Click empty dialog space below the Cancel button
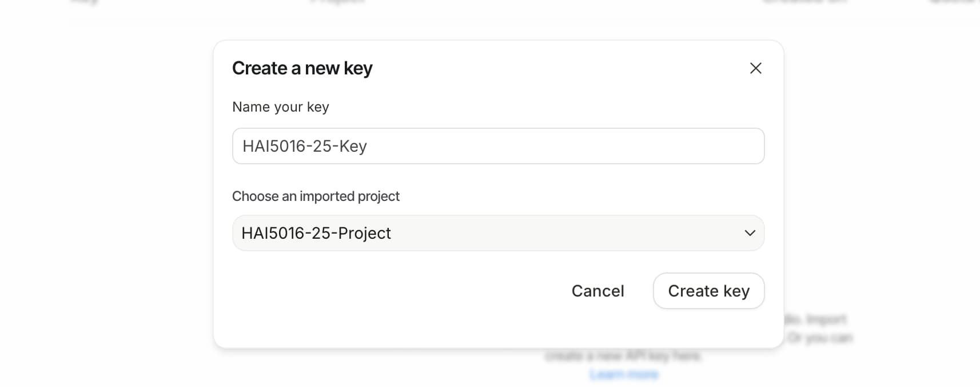This screenshot has height=387, width=980. [597, 329]
